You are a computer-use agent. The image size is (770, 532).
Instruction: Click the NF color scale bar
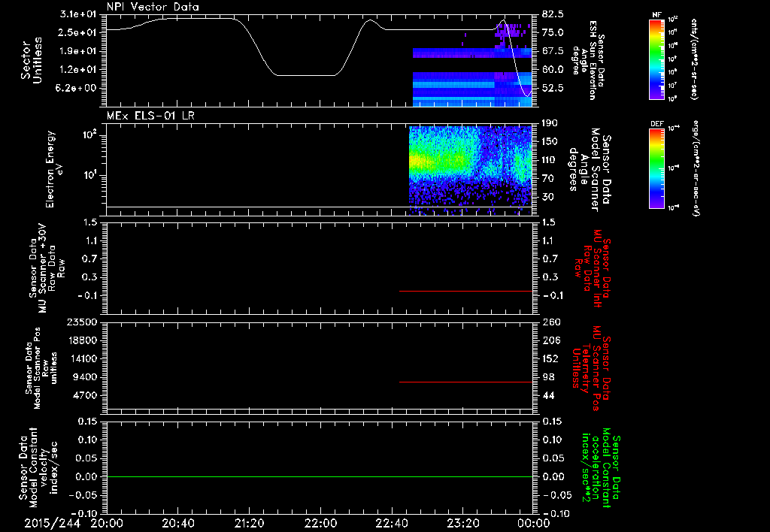[x=656, y=59]
